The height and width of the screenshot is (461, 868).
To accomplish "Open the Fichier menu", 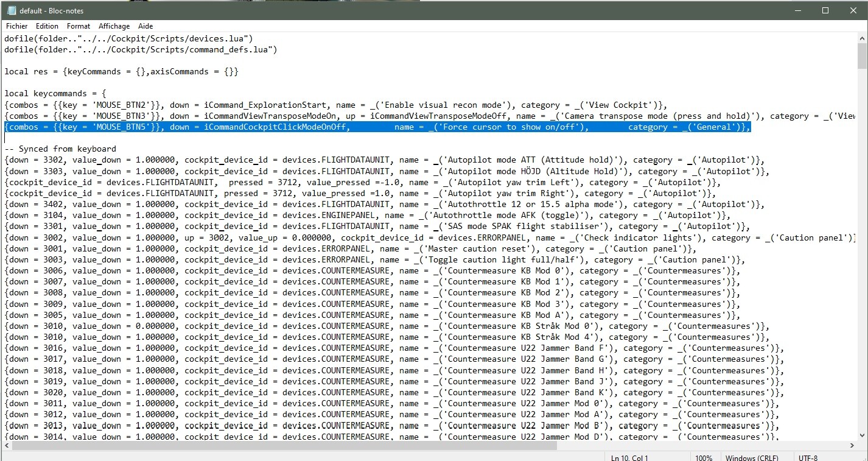I will click(x=16, y=26).
